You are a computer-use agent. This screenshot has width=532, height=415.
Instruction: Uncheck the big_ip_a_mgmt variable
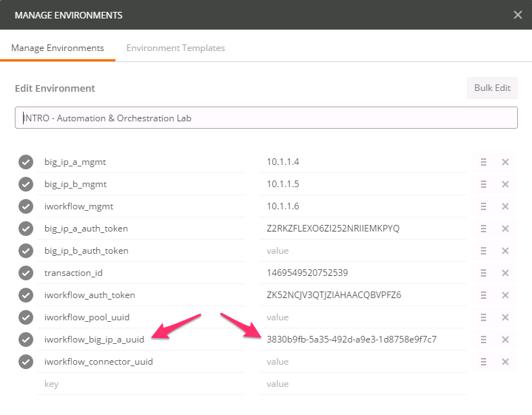tap(26, 162)
